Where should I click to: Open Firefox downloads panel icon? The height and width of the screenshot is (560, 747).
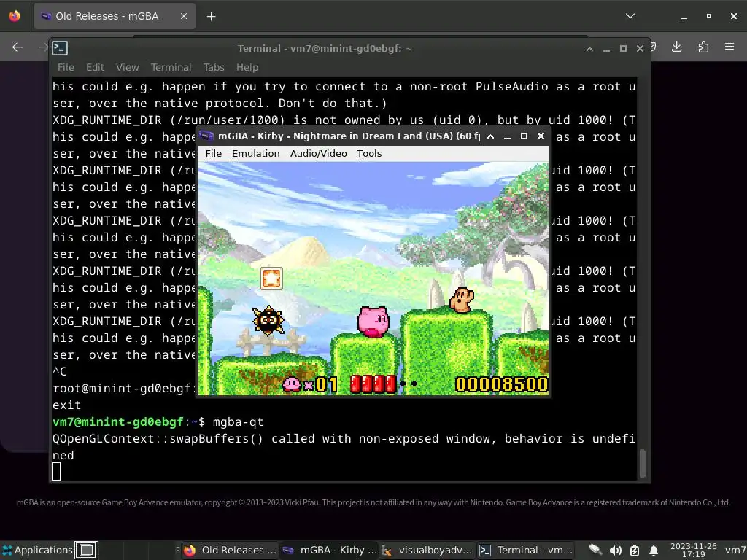pos(676,47)
